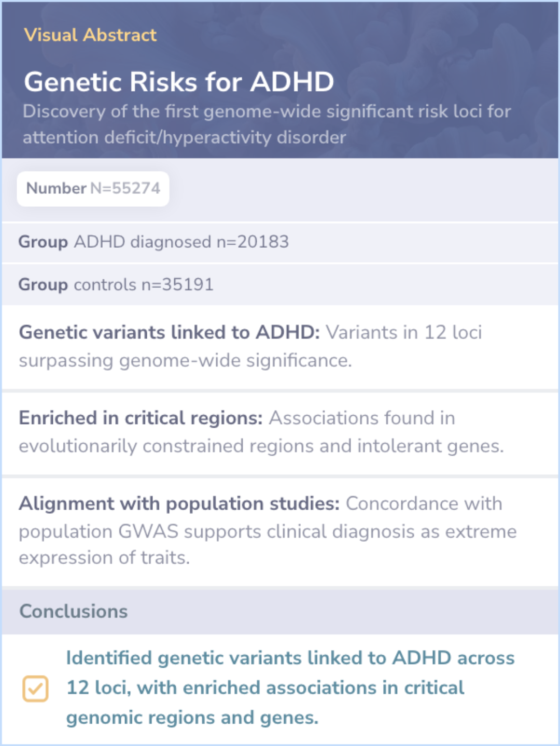Click the text 'evolutionarily constrained regions and intolerant genes'
The height and width of the screenshot is (746, 560).
[261, 446]
